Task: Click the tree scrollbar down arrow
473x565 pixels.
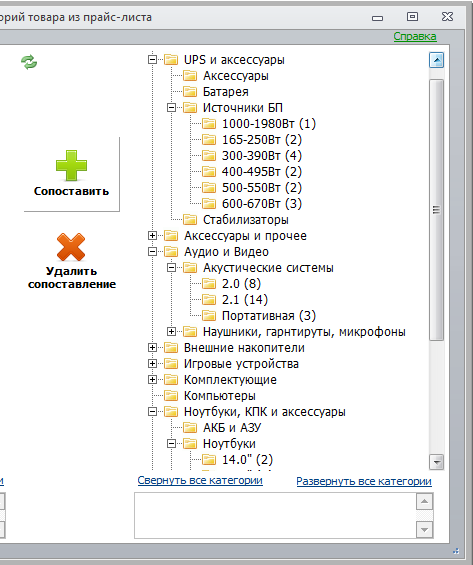Action: click(436, 462)
